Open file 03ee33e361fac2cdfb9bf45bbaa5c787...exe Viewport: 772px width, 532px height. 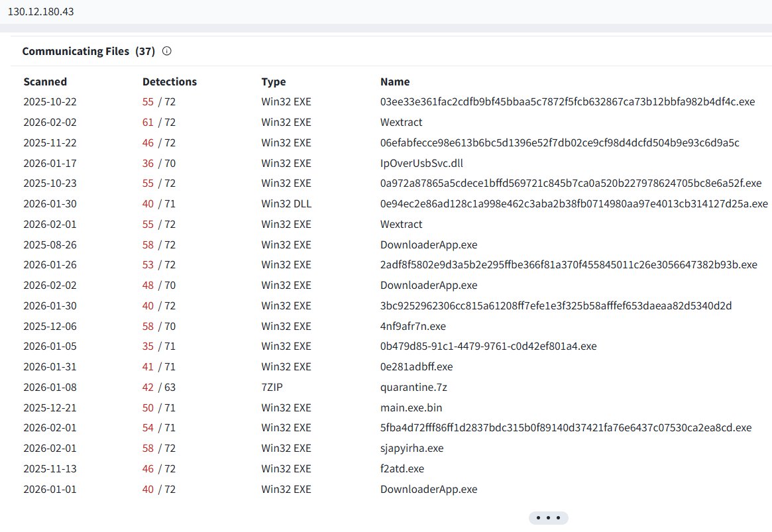567,102
